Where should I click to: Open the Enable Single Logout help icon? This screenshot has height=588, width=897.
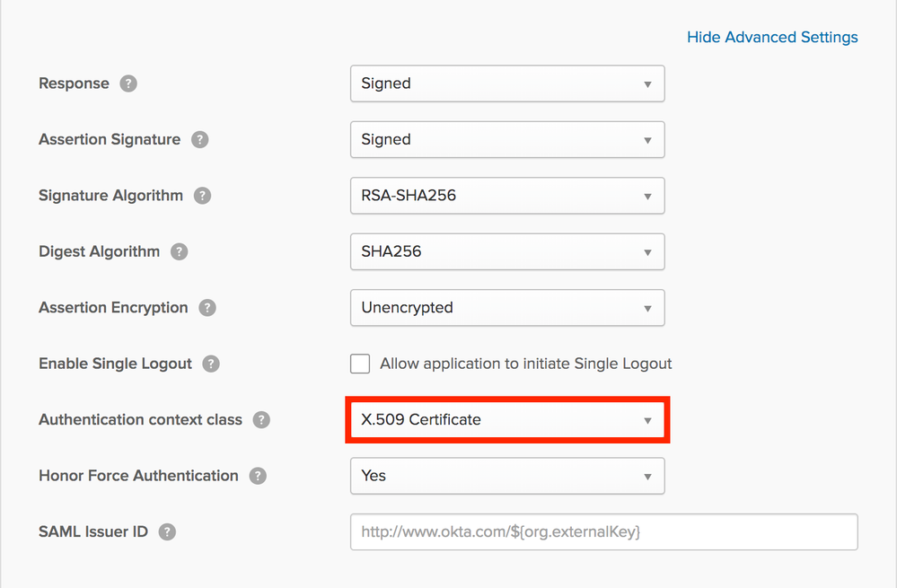[x=210, y=364]
